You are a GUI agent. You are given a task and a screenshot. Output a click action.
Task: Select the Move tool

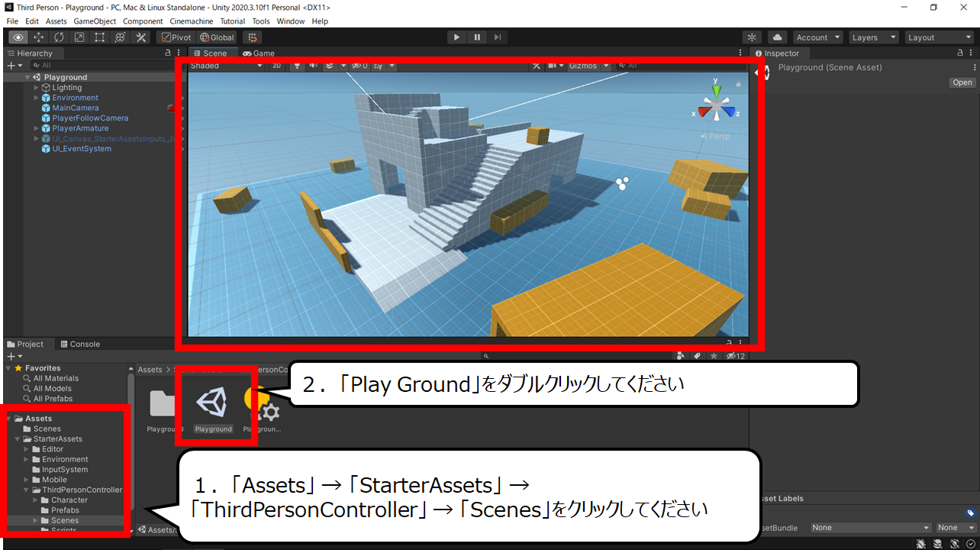pyautogui.click(x=39, y=37)
